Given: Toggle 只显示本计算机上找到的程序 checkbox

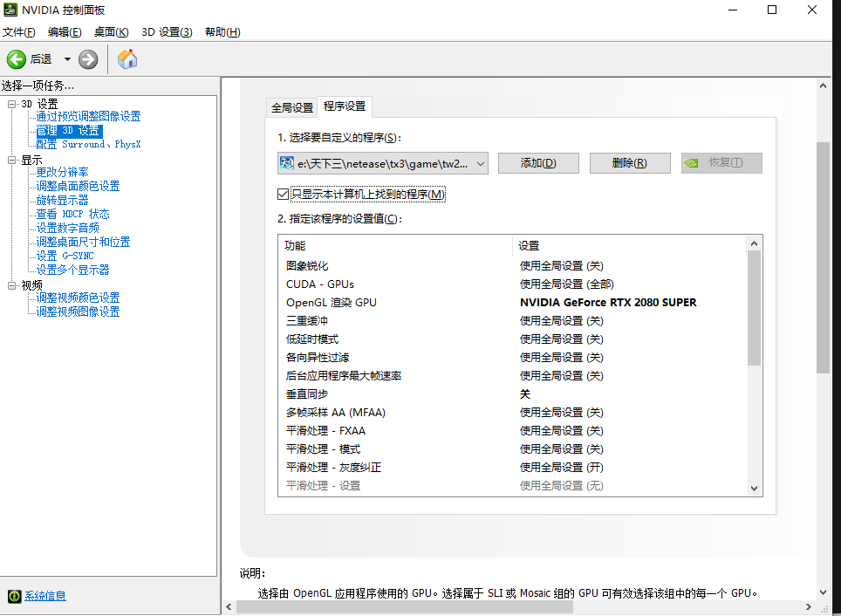Looking at the screenshot, I should [x=284, y=195].
